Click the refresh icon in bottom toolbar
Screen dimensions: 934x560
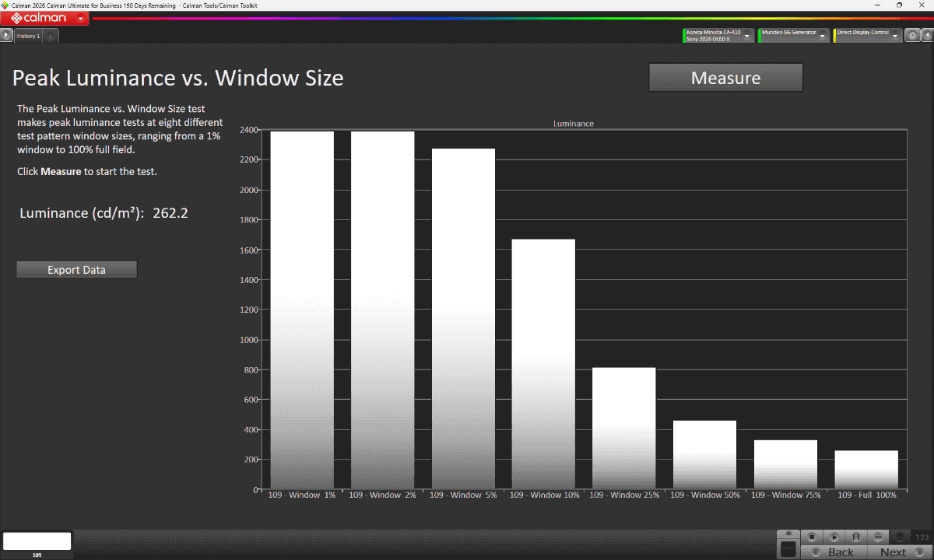pyautogui.click(x=900, y=537)
